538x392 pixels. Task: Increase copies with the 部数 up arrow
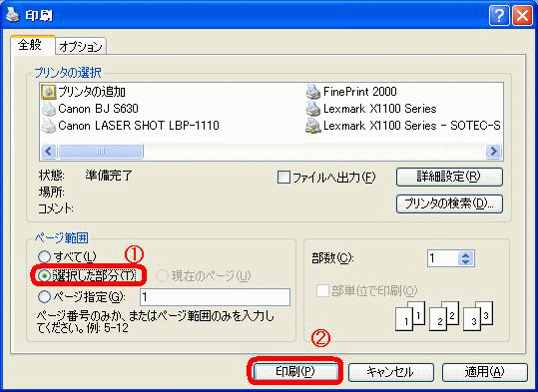465,255
